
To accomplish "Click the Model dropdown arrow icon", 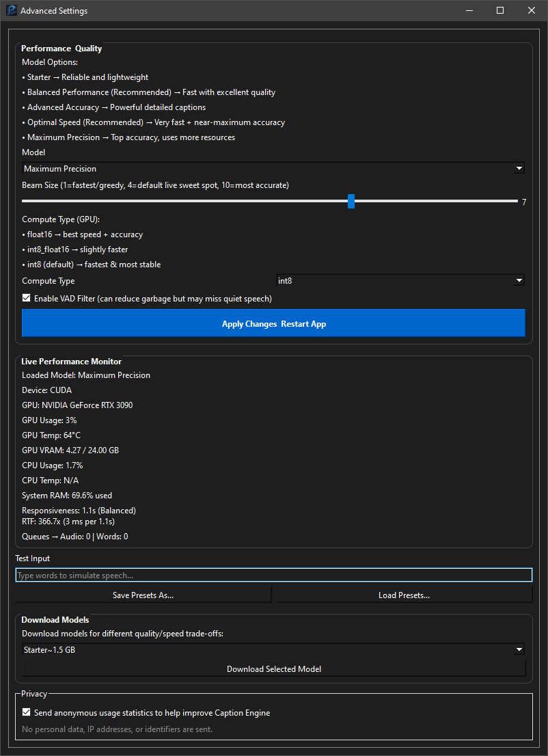I will point(519,168).
